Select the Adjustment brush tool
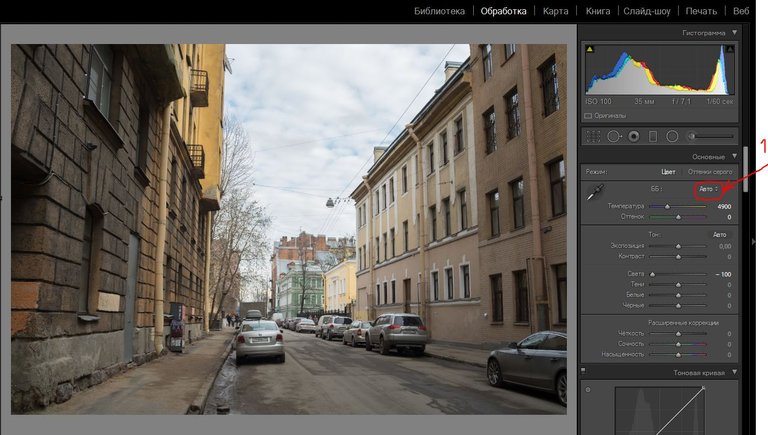The width and height of the screenshot is (768, 435). pyautogui.click(x=692, y=137)
